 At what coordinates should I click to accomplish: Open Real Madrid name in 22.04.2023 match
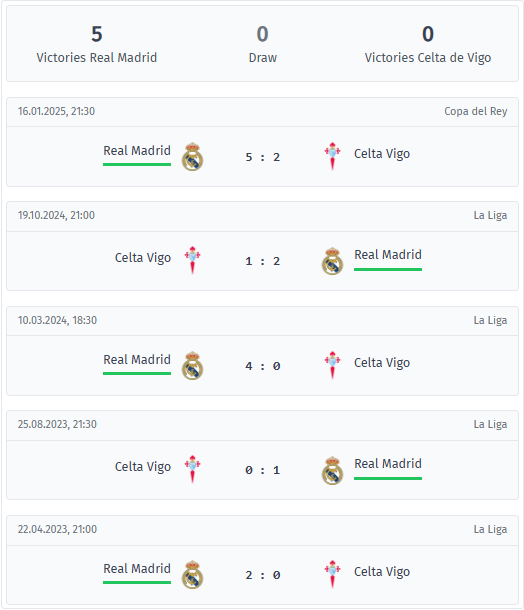pyautogui.click(x=137, y=568)
